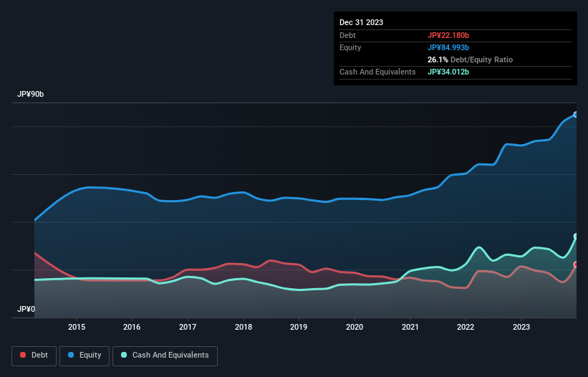588x377 pixels.
Task: Click the Equity label in tooltip
Action: coord(350,47)
